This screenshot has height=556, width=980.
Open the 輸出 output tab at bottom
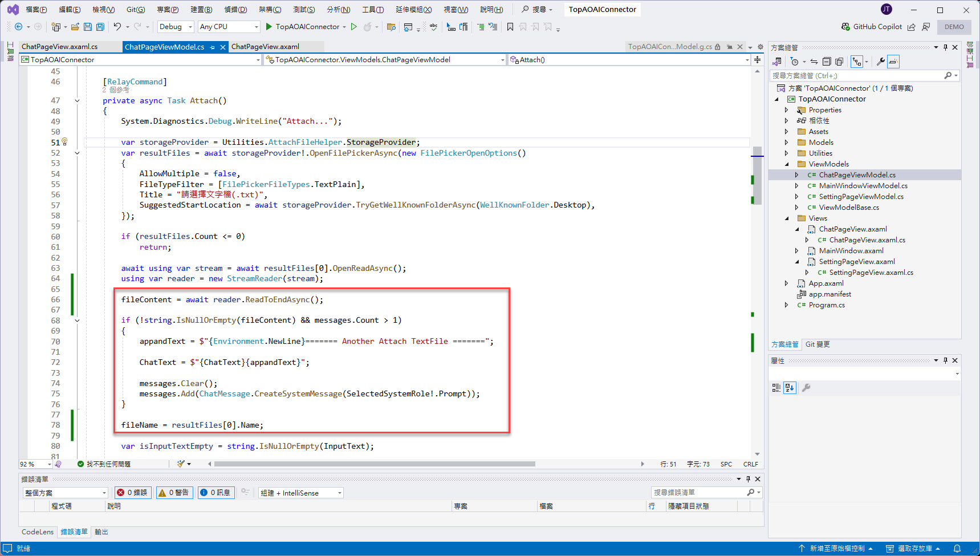[x=101, y=532]
